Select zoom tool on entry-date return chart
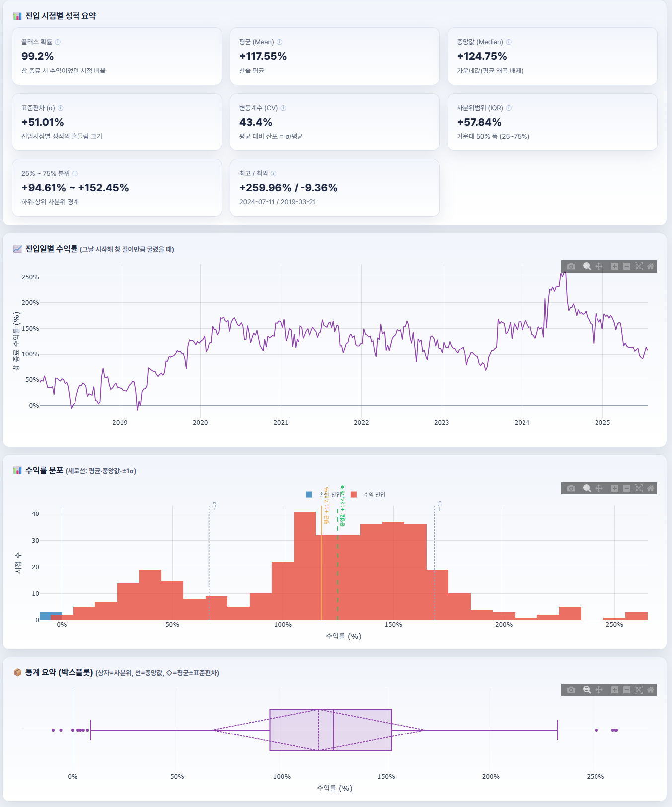Viewport: 672px width, 807px height. pyautogui.click(x=587, y=267)
